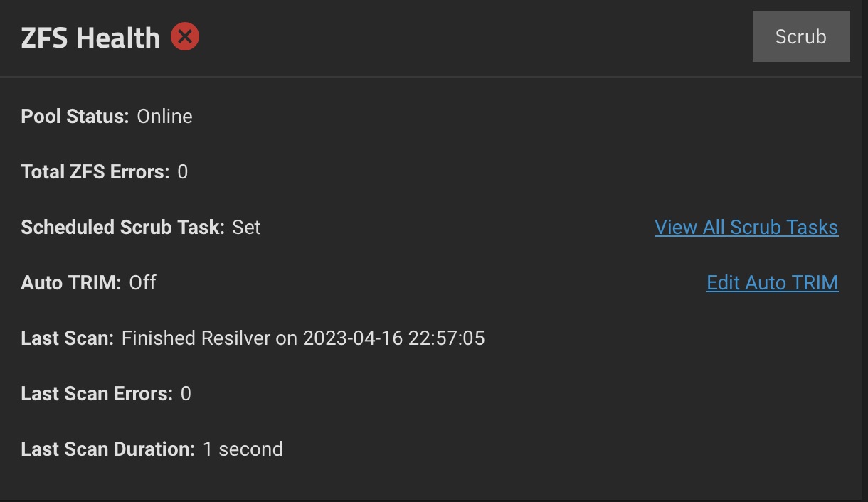Viewport: 868px width, 502px height.
Task: Select the Set value for scrub task
Action: 246,228
